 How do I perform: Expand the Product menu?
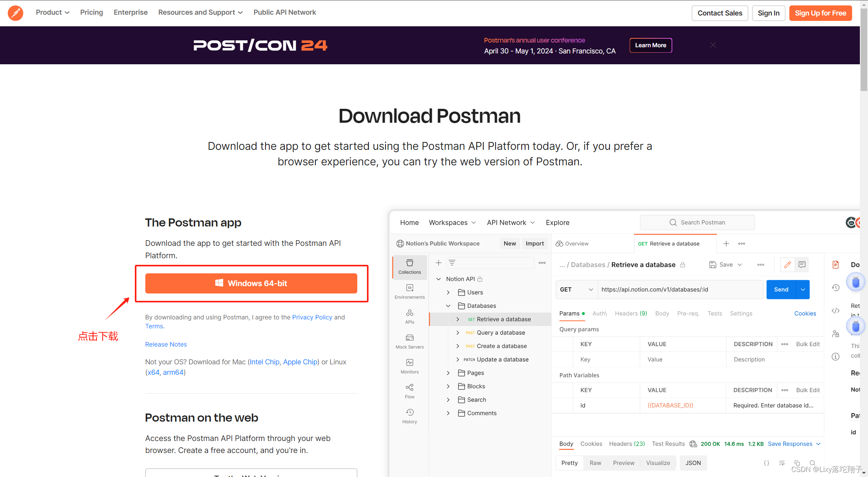53,12
